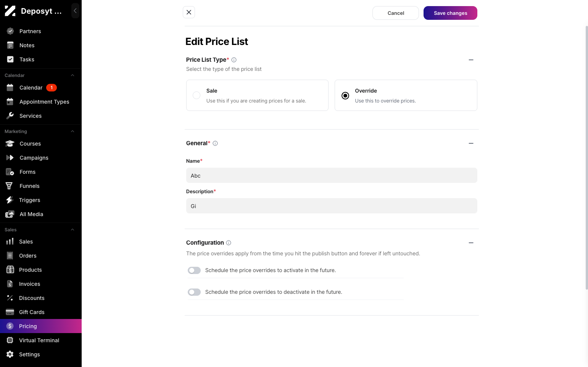The width and height of the screenshot is (588, 367).
Task: Select the Override radio option
Action: tap(345, 96)
